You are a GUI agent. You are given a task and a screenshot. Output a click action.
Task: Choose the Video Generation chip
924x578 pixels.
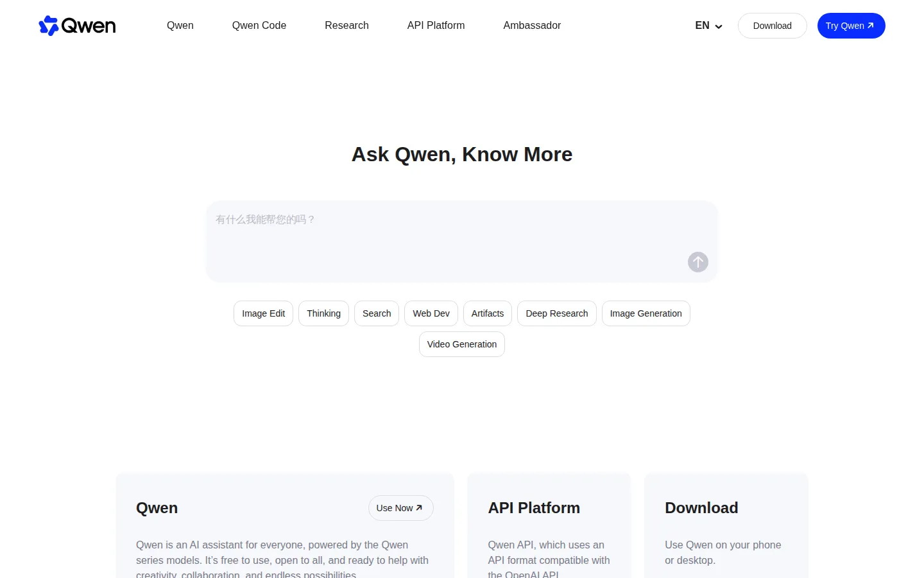click(462, 344)
